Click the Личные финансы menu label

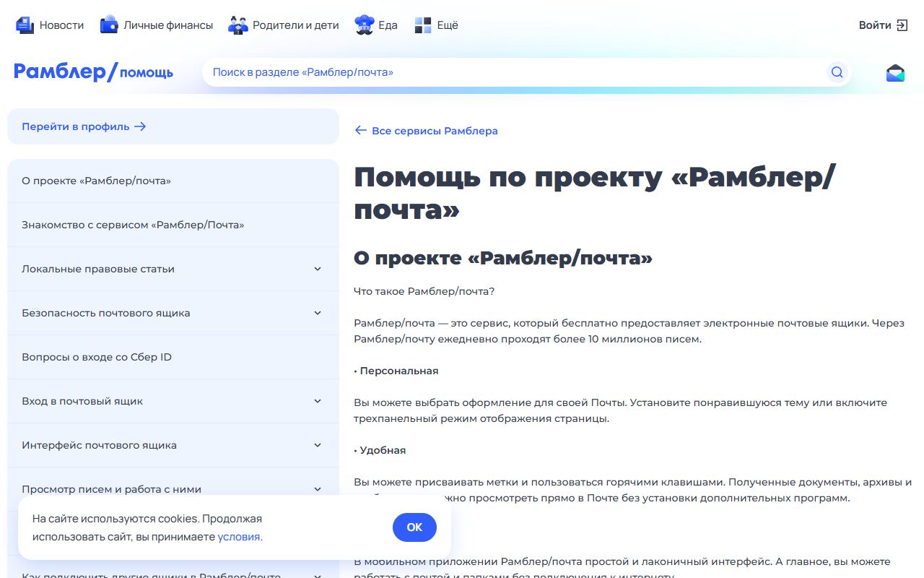[x=168, y=25]
